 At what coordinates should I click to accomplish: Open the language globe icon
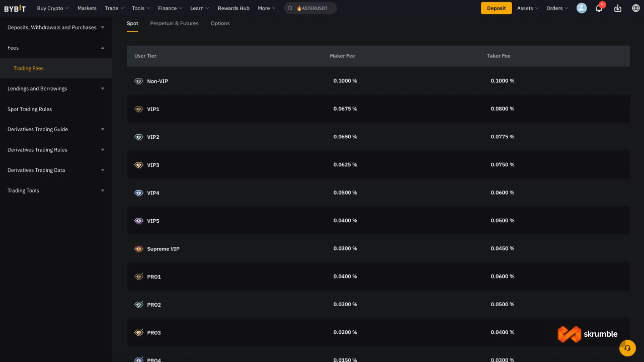pos(635,8)
